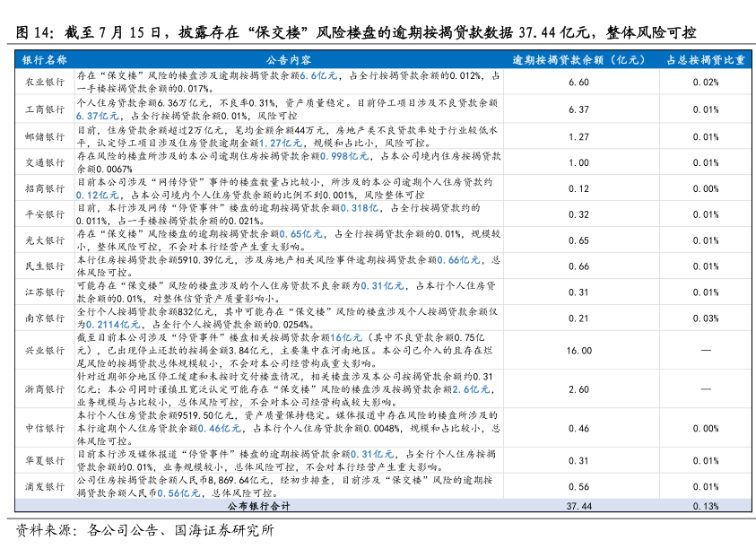Viewport: 756px width, 549px height.
Task: Select the balance value '0.66' for 民生银行
Action: click(x=578, y=266)
